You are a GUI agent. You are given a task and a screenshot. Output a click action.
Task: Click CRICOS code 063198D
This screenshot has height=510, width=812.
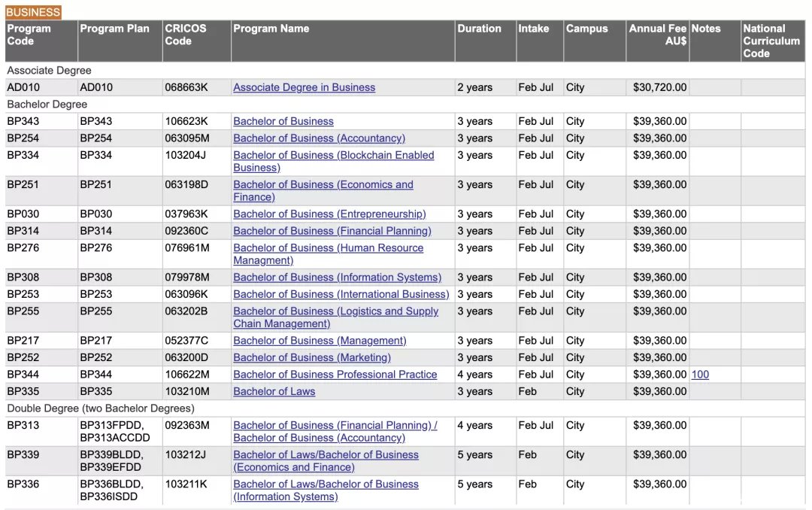point(186,184)
